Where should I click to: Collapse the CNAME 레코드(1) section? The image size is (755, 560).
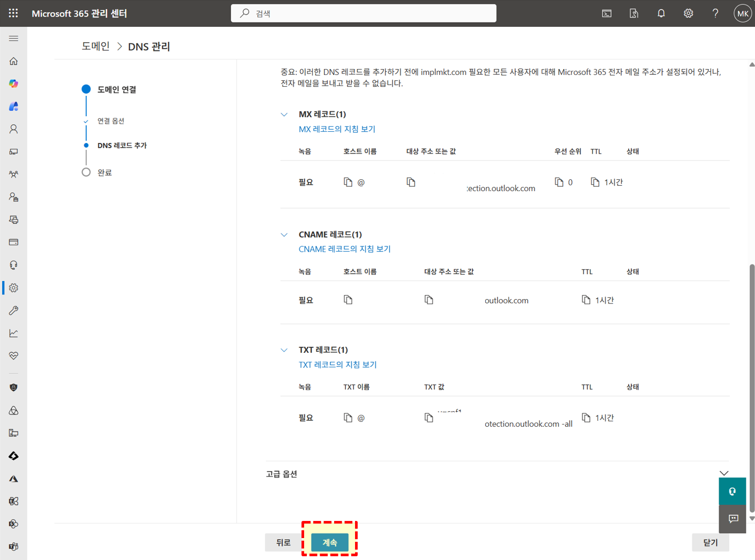(284, 234)
